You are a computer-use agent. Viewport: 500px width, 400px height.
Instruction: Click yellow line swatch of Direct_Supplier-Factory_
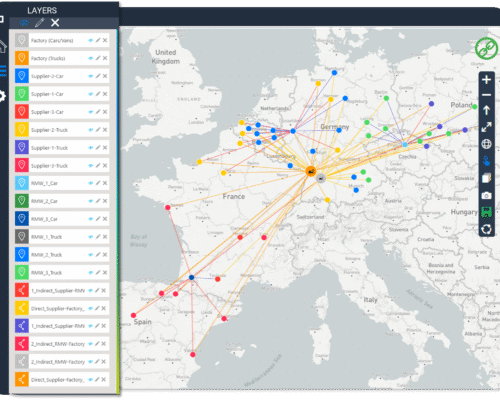pyautogui.click(x=22, y=308)
